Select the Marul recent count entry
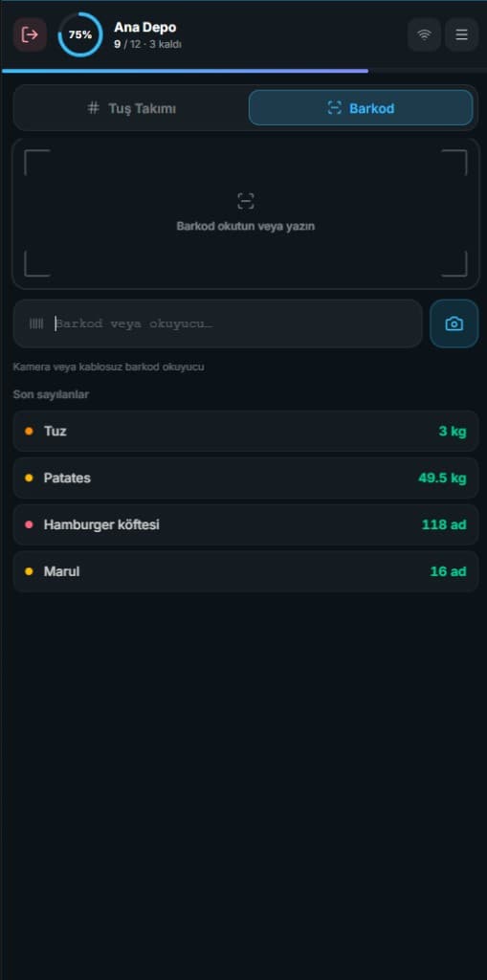The height and width of the screenshot is (980, 487). (x=246, y=571)
